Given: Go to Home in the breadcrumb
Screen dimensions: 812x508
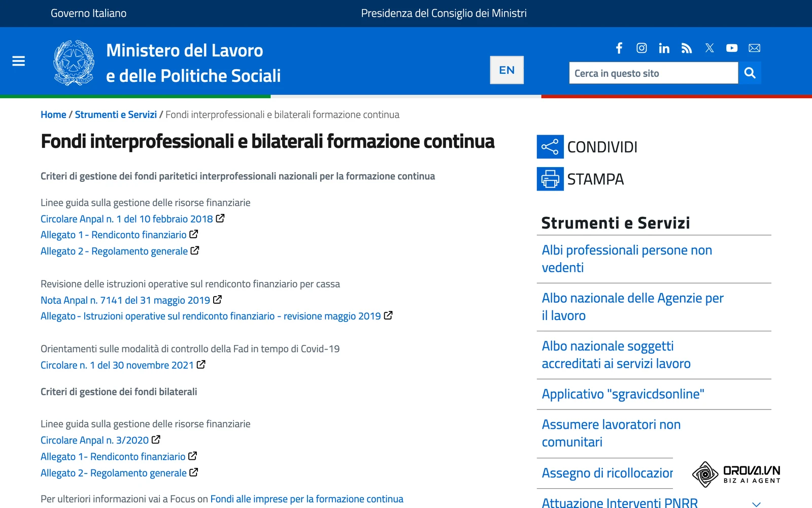Looking at the screenshot, I should tap(53, 115).
